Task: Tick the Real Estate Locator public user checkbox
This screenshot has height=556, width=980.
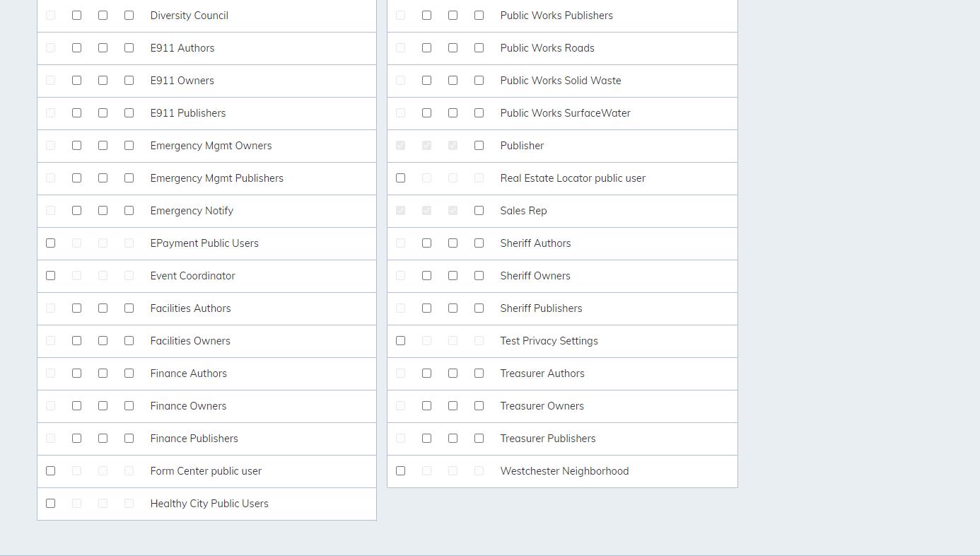Action: point(400,178)
